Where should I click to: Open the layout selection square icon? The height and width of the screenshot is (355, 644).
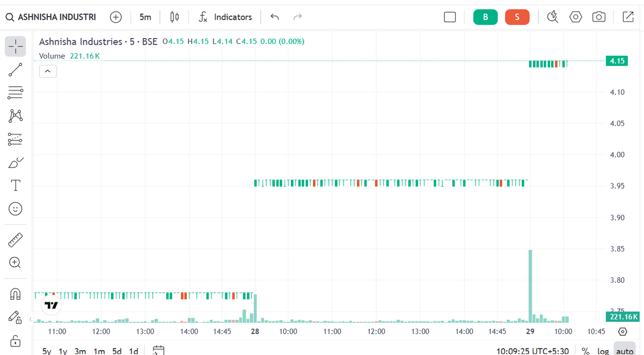coord(450,17)
